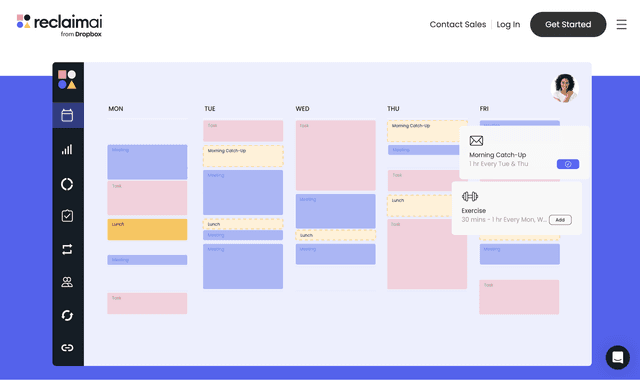Open the chat widget bubble

pos(618,357)
